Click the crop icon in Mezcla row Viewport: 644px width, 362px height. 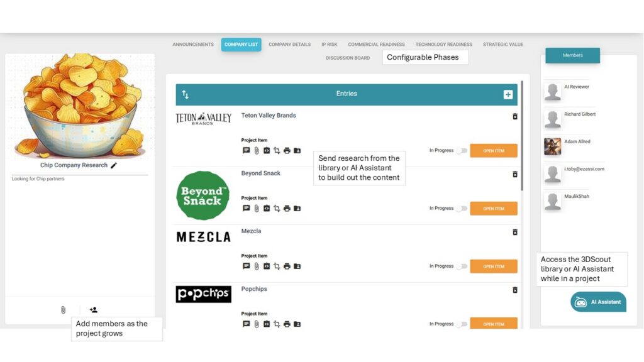point(277,266)
